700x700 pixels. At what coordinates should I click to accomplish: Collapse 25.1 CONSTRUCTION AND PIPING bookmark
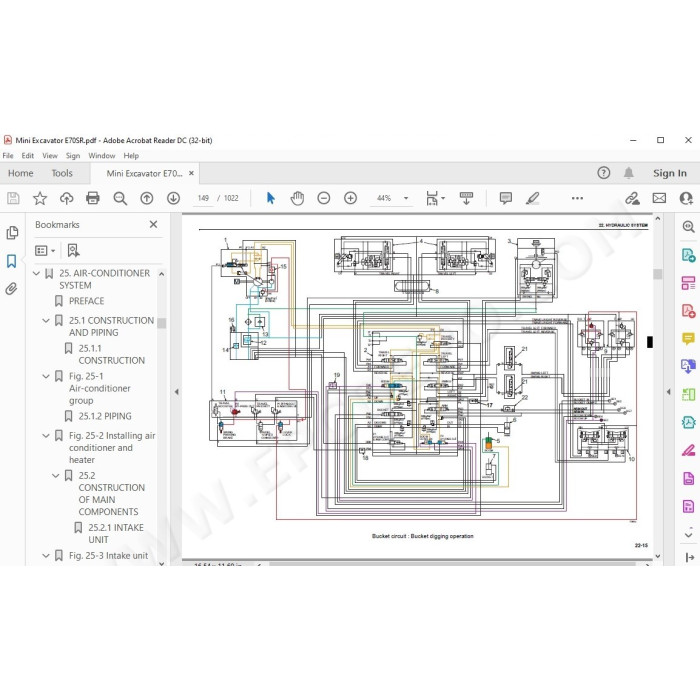[46, 321]
